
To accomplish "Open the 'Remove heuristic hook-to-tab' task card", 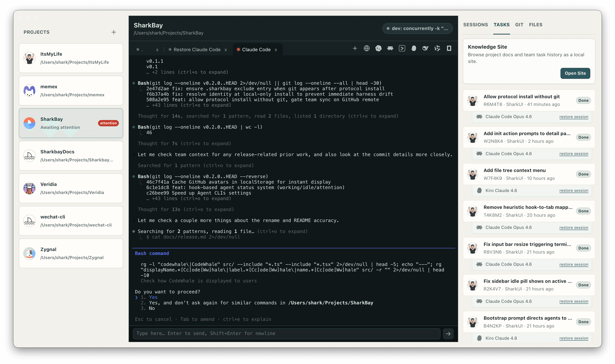I will point(529,211).
